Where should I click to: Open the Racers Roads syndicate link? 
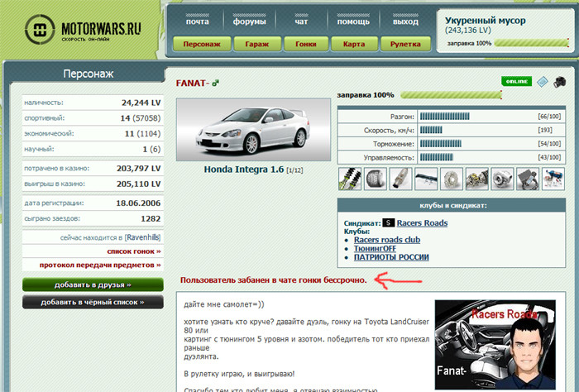click(422, 223)
